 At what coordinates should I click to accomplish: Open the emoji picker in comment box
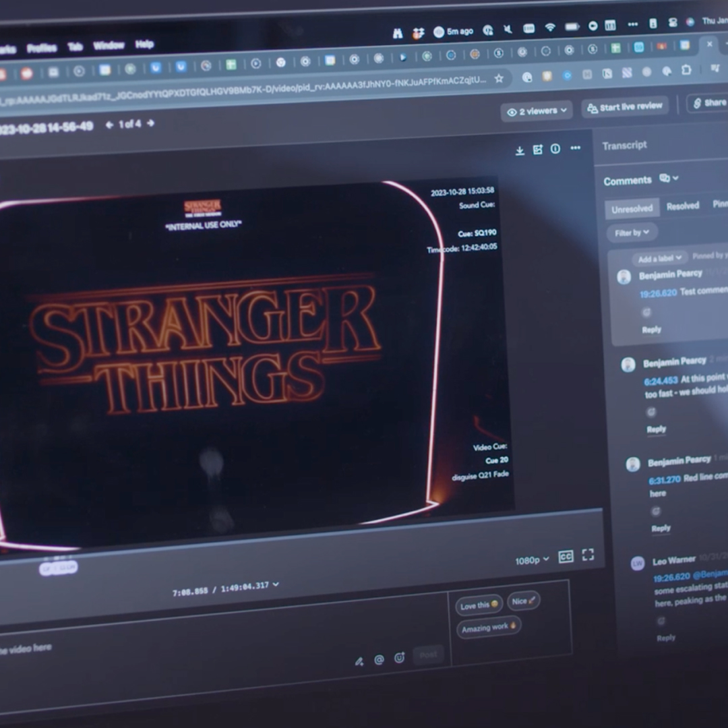[x=399, y=657]
